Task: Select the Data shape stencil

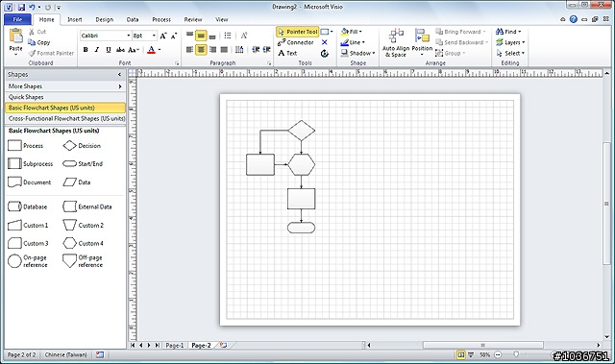Action: click(x=77, y=182)
